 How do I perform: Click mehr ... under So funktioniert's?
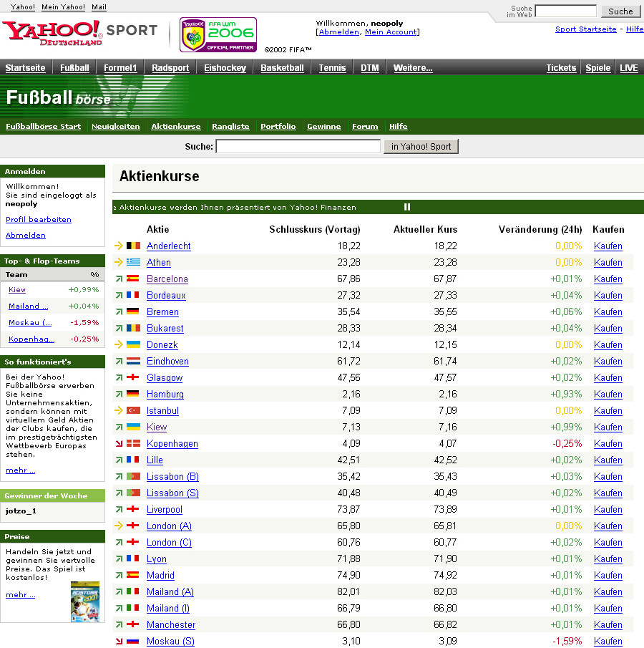click(20, 470)
